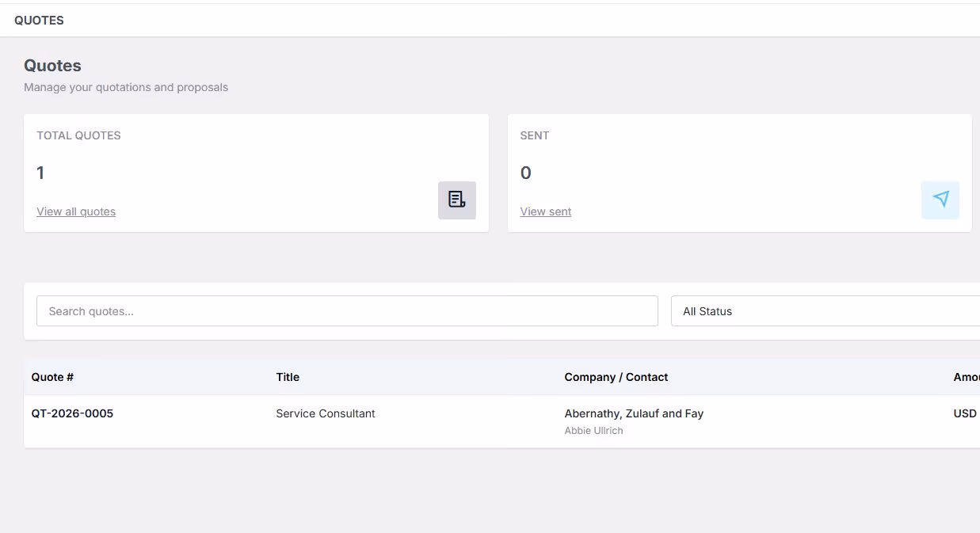The image size is (980, 533).
Task: Click the Title column header
Action: pyautogui.click(x=288, y=377)
